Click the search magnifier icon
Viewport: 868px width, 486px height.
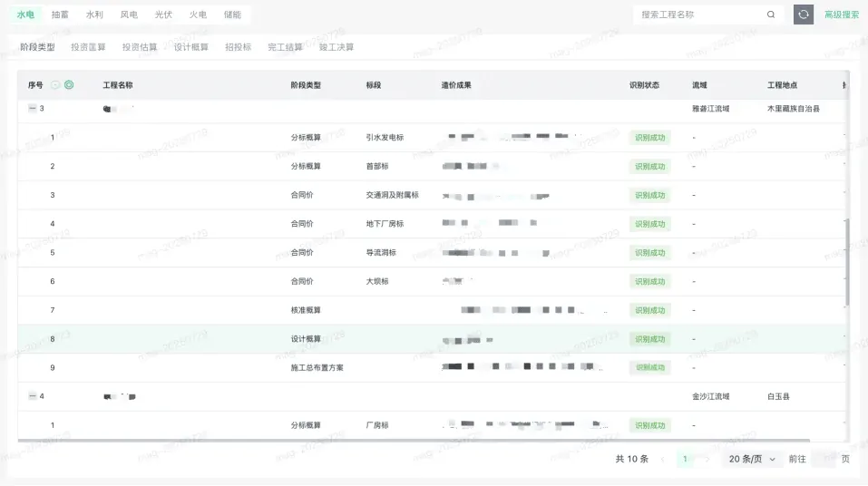coord(771,15)
